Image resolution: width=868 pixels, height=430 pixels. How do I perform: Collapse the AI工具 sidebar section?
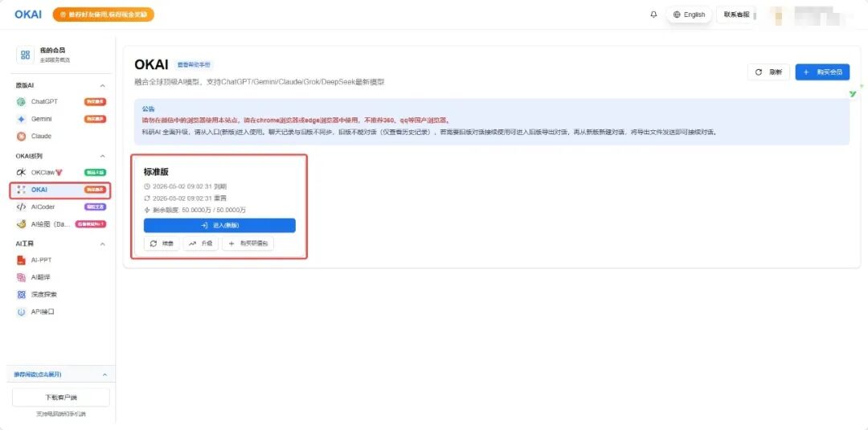102,244
